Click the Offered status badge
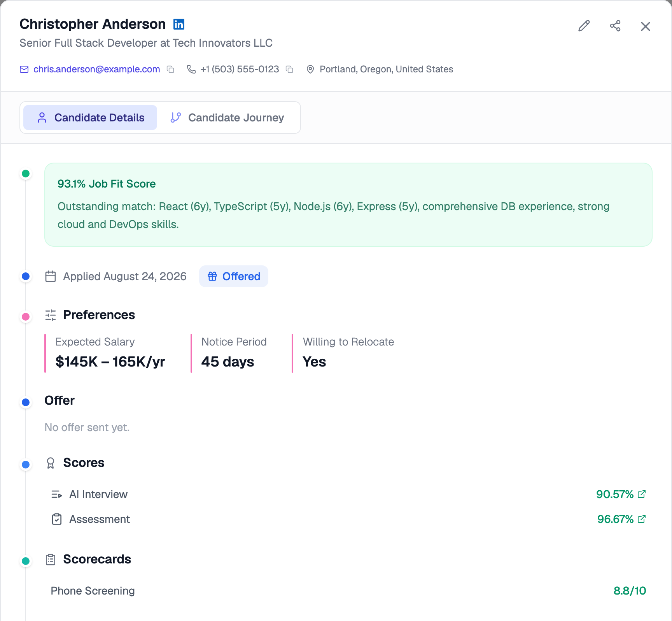 234,276
